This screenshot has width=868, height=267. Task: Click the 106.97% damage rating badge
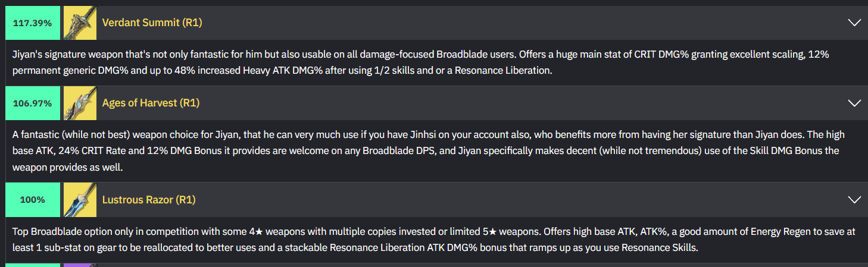point(32,103)
